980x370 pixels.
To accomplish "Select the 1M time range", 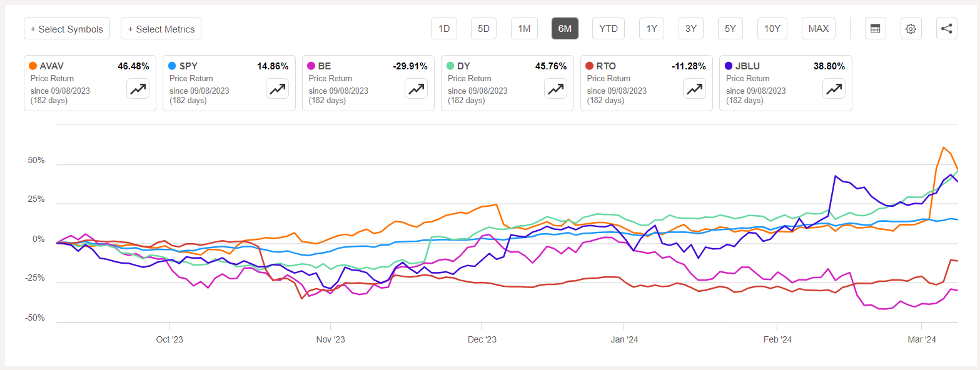I will (x=524, y=29).
